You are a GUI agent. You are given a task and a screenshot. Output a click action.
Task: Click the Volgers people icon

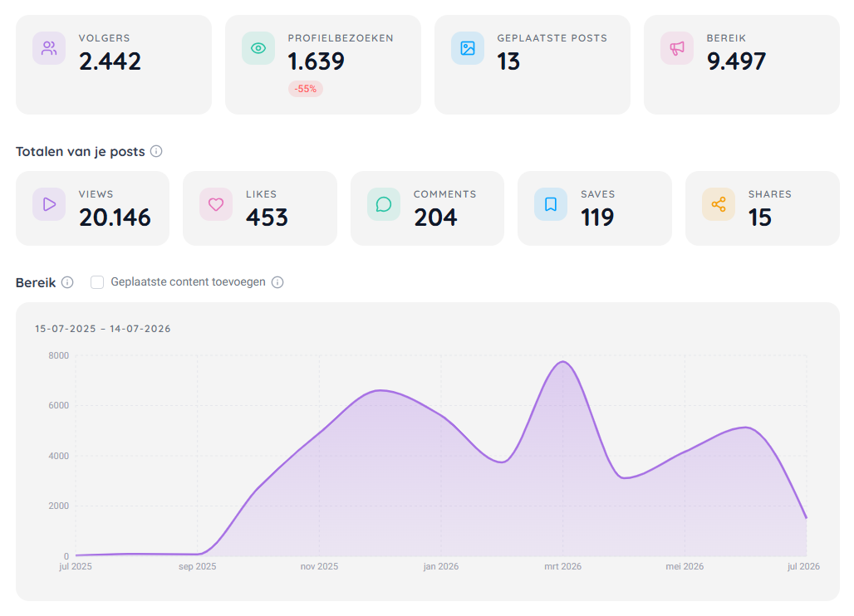coord(49,48)
